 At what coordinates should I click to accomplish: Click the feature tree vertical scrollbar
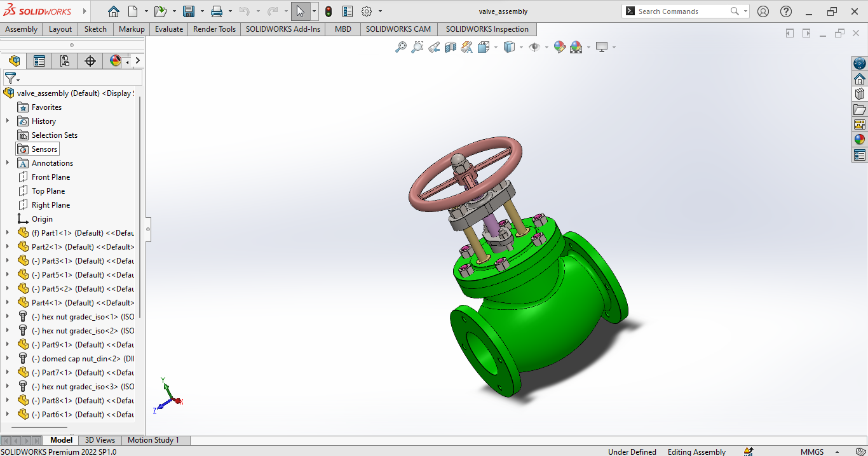point(139,206)
